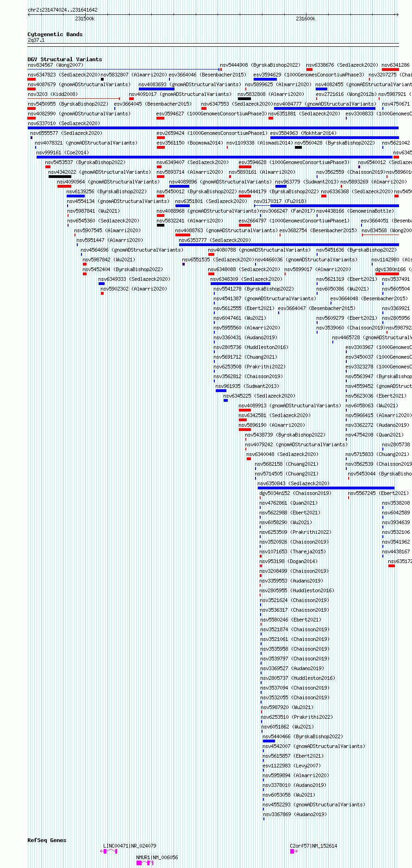Open variant nsv3170317 (Fu2018)
Viewport: 412px width, 868px height.
click(x=280, y=202)
